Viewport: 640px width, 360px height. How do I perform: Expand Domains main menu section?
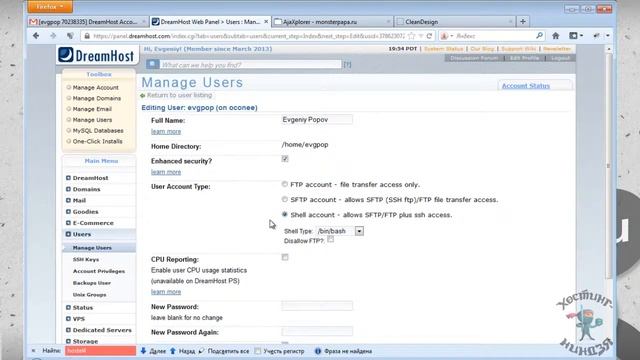tap(68, 189)
